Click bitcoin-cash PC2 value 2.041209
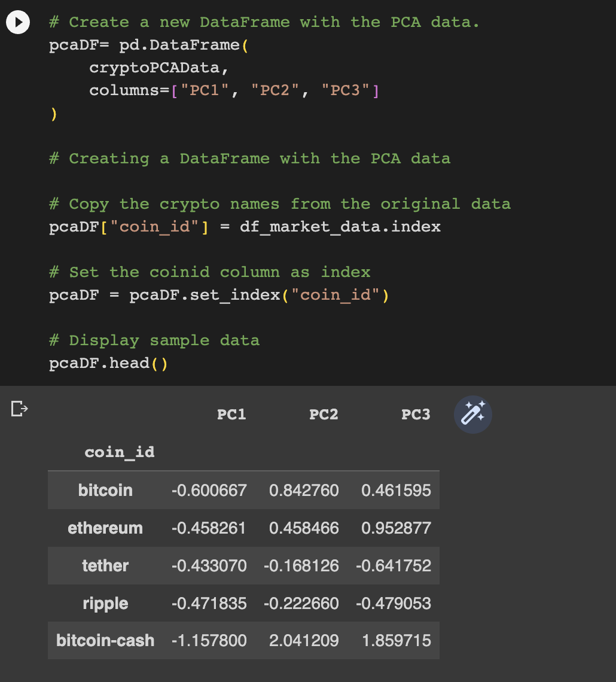Viewport: 616px width, 682px height. click(x=304, y=640)
